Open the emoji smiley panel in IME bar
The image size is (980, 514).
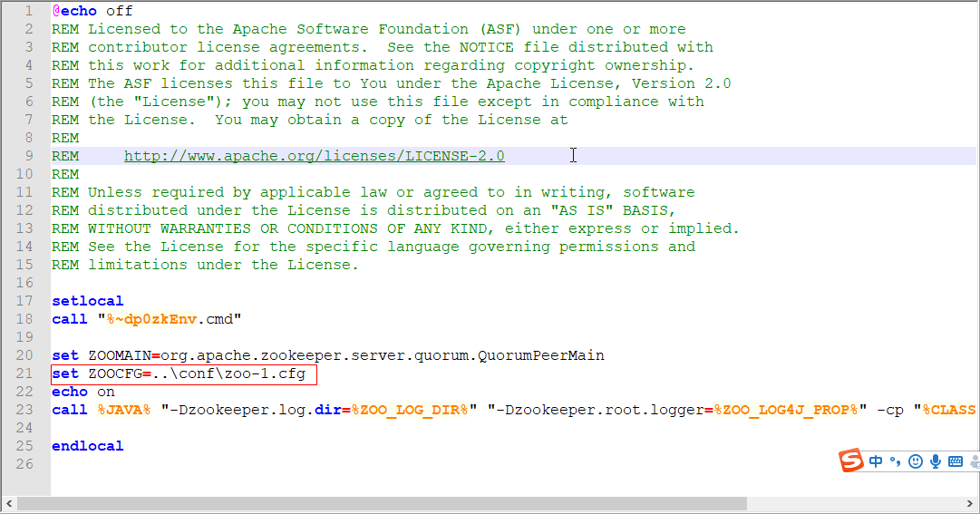click(x=916, y=461)
